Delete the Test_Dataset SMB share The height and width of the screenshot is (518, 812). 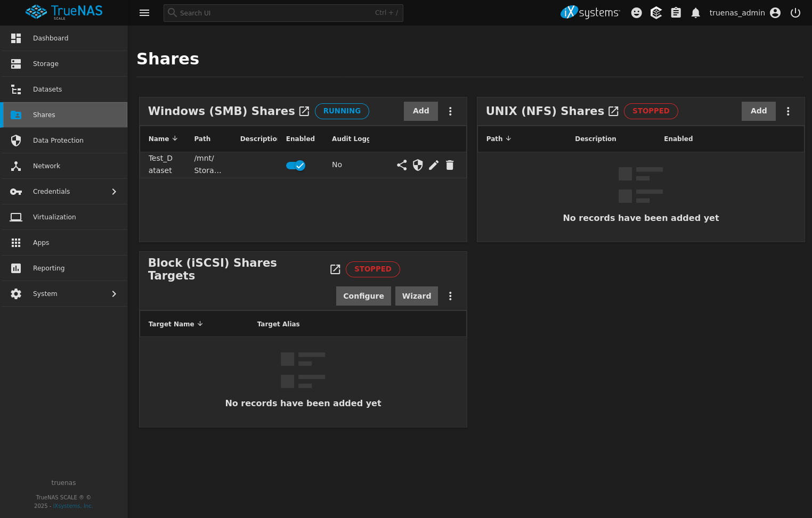pos(450,165)
